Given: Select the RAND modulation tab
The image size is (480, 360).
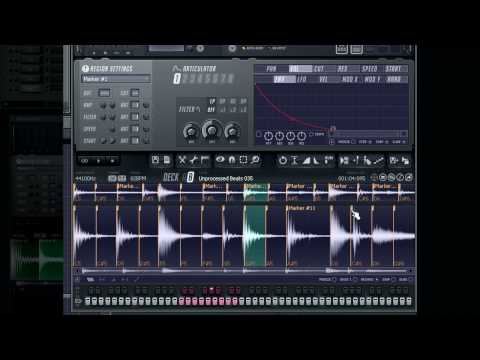Looking at the screenshot, I should (393, 79).
